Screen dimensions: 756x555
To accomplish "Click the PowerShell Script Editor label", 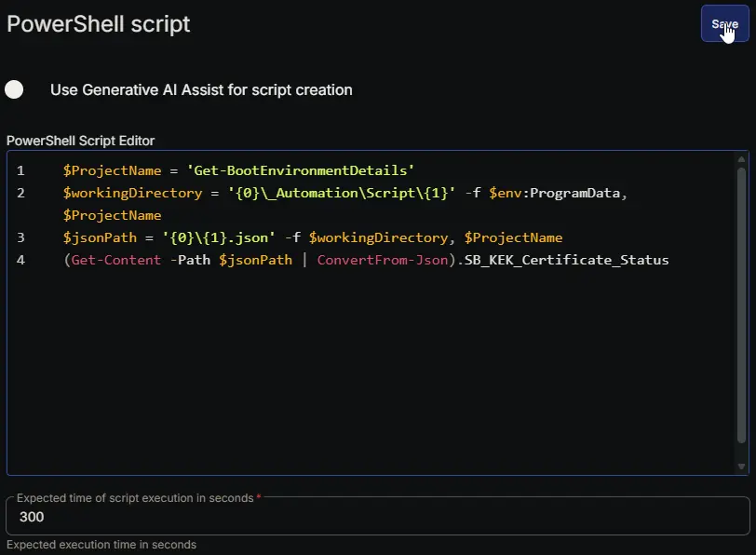I will 80,141.
